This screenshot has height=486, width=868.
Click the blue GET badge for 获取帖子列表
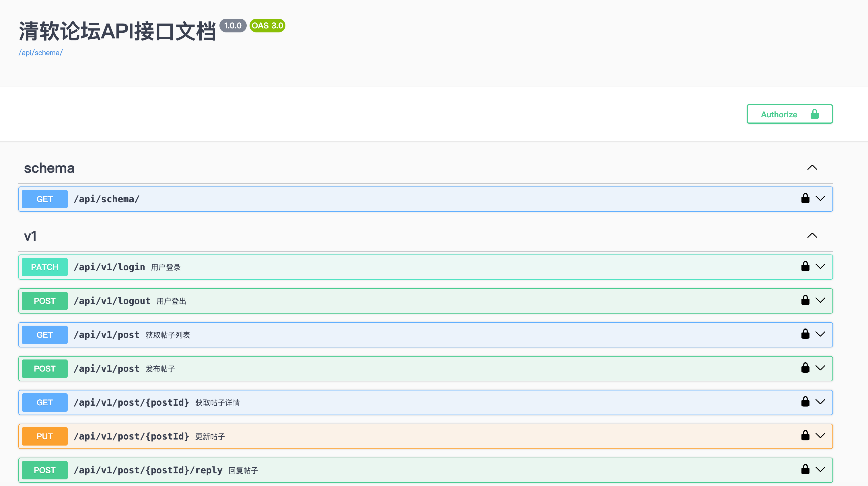click(x=44, y=335)
